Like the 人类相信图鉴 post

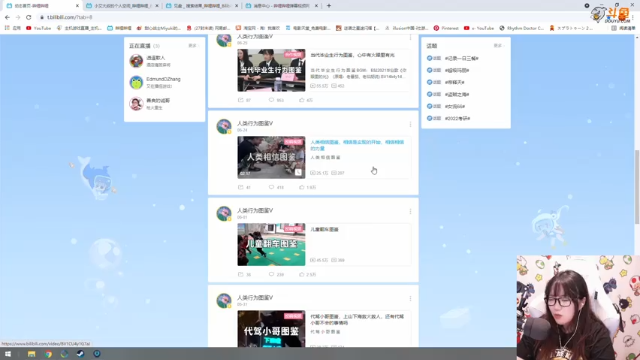(x=307, y=187)
